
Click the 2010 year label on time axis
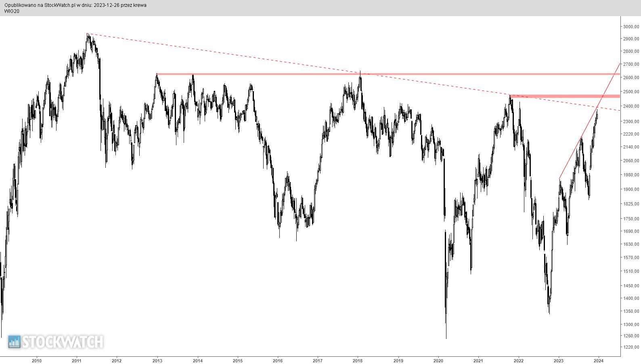point(37,361)
